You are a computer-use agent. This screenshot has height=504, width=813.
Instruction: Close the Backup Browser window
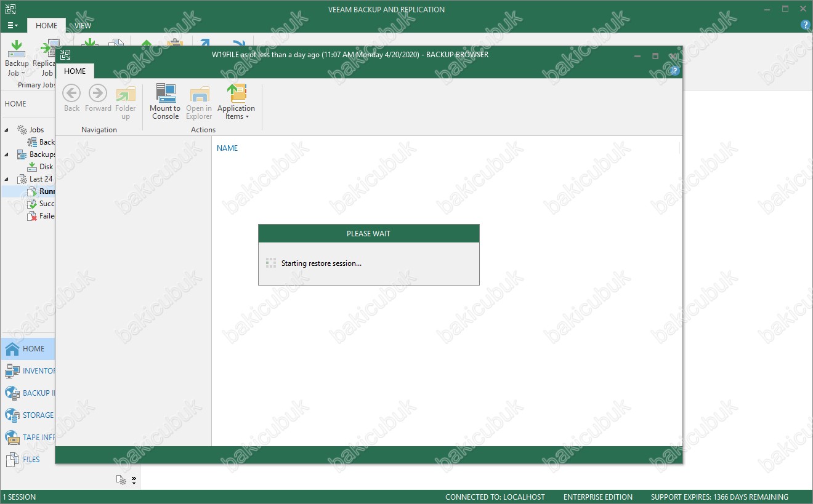(673, 55)
